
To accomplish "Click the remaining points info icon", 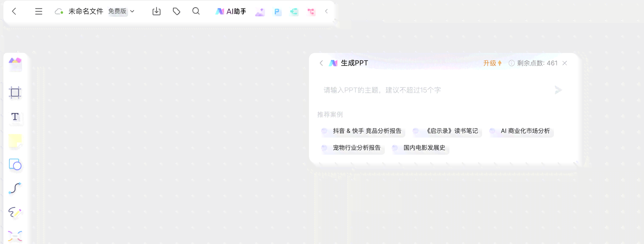I will click(x=511, y=63).
